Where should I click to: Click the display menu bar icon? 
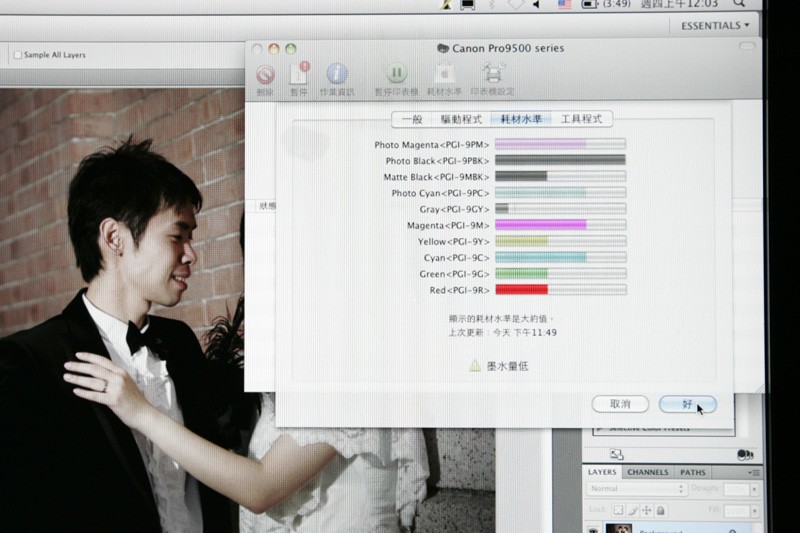pos(468,5)
